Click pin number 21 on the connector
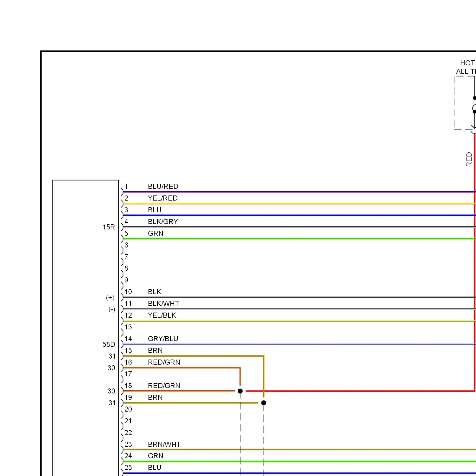Viewport: 476px width, 476px height. 128,421
